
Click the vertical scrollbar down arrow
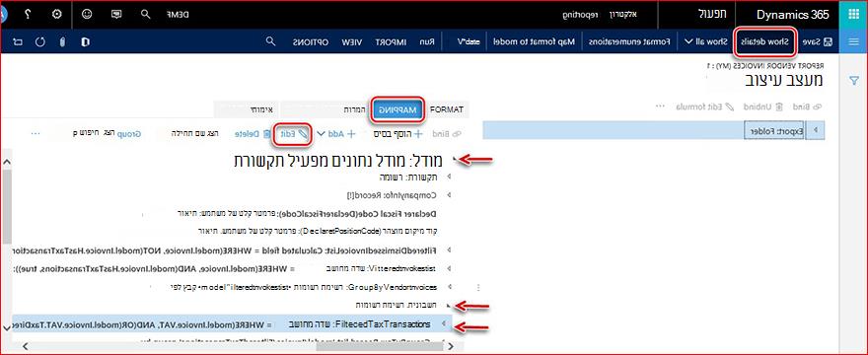6,328
